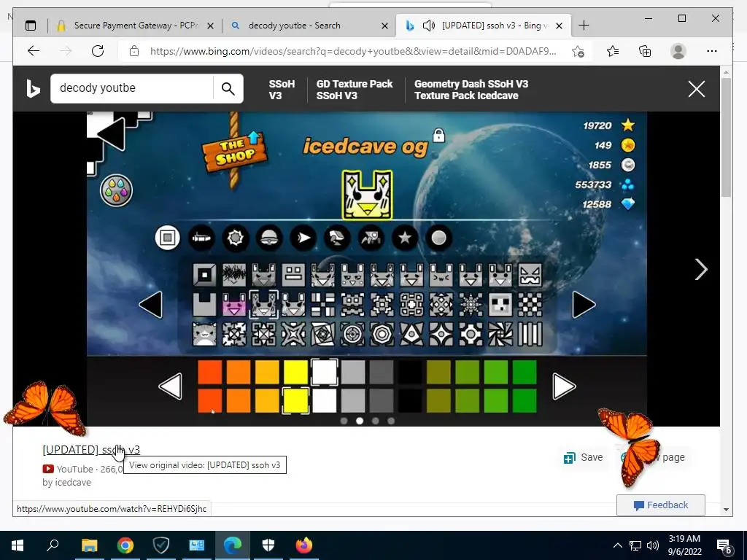The width and height of the screenshot is (747, 560).
Task: Click the page vertical scrollbar thumb
Action: (726, 137)
